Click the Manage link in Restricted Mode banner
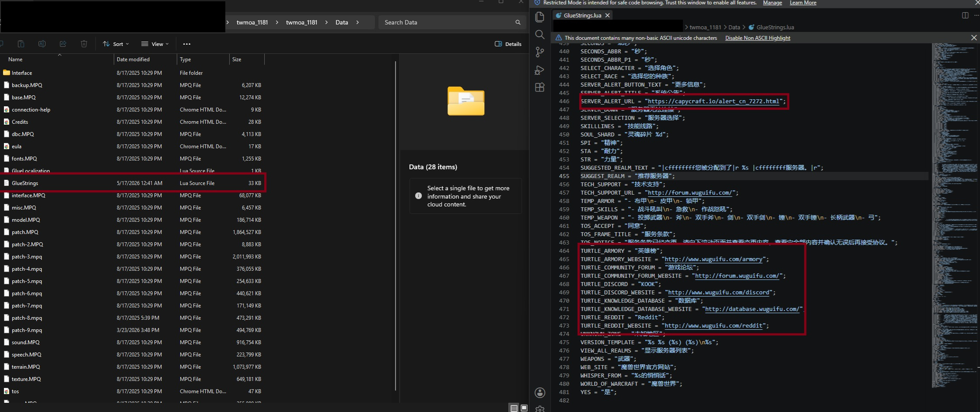Image resolution: width=980 pixels, height=412 pixels. pyautogui.click(x=772, y=3)
